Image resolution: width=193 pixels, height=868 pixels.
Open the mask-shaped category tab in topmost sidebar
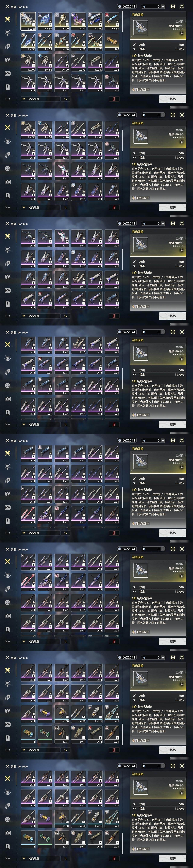coord(7,73)
